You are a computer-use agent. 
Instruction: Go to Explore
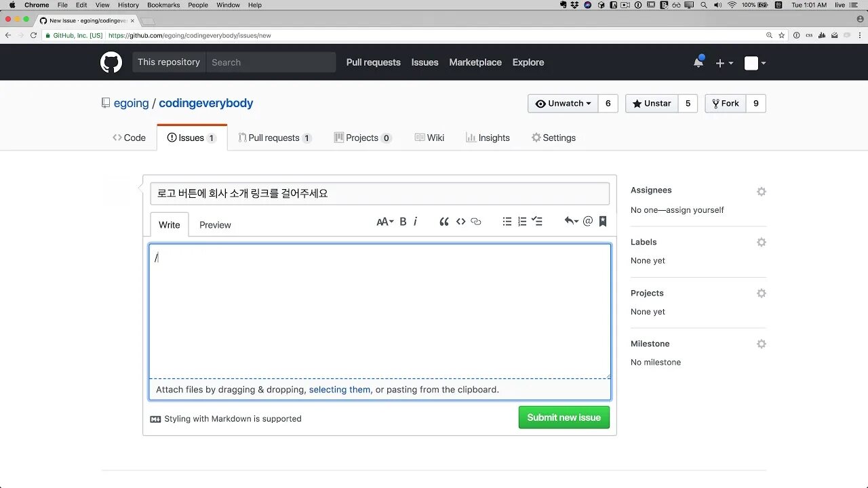[528, 62]
